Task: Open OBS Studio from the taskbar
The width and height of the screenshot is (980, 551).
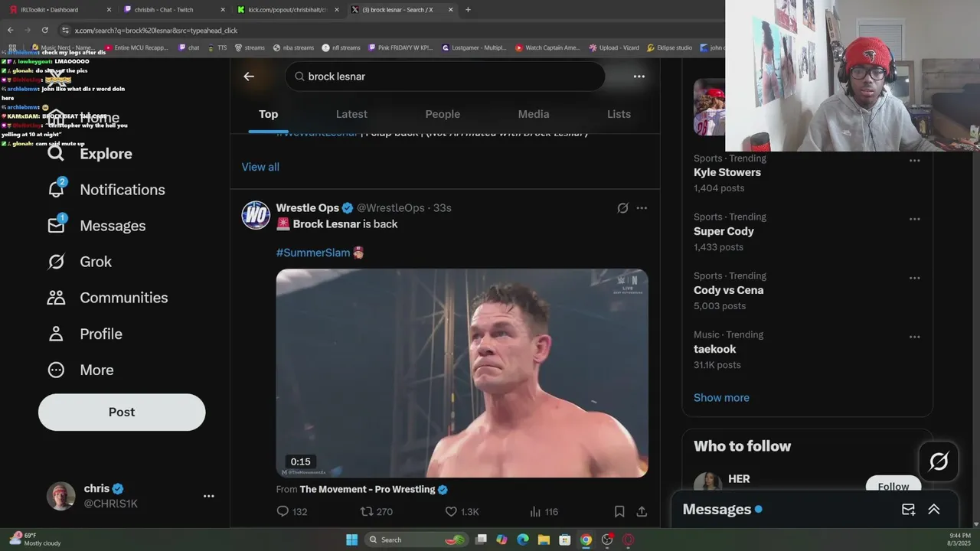Action: click(607, 540)
